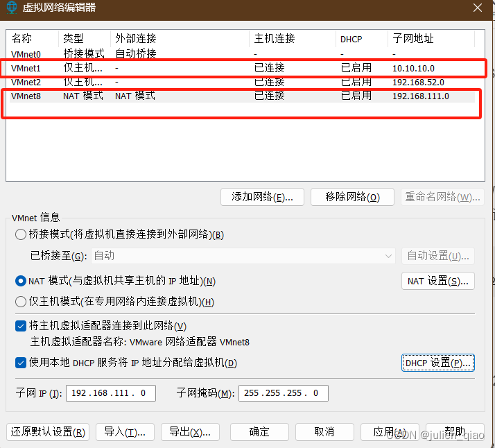Toggle 使用本地 DHCP 服务 checkbox
The width and height of the screenshot is (495, 448).
click(x=21, y=363)
